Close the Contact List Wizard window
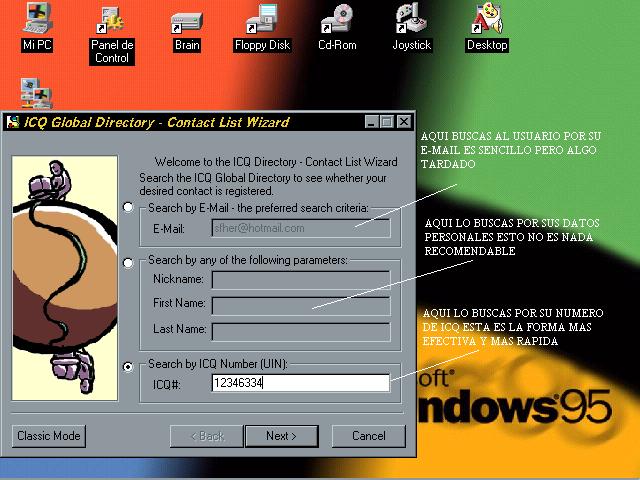This screenshot has width=640, height=480. 404,122
